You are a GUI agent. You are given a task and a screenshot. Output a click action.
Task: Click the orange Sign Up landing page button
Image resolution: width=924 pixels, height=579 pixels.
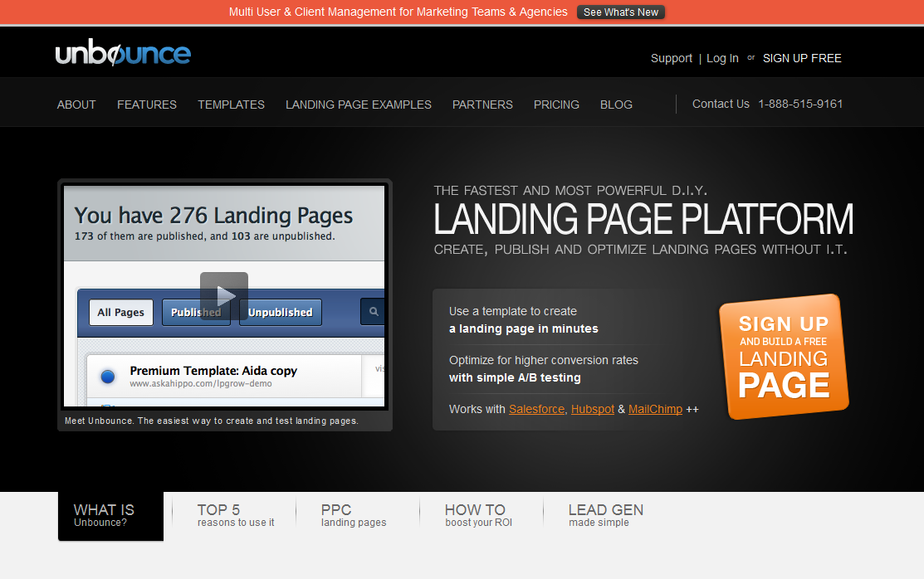784,357
